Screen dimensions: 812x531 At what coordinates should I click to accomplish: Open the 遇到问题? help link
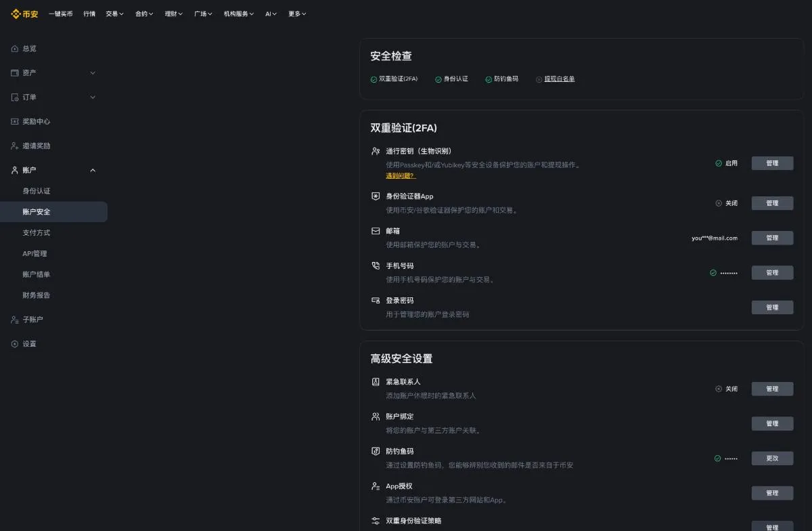(x=401, y=175)
